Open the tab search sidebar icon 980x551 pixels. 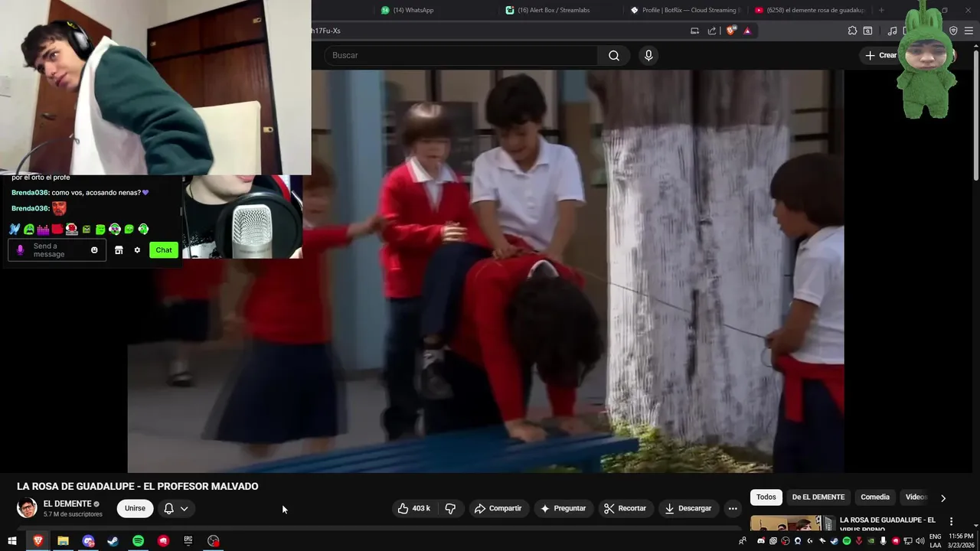coord(867,31)
